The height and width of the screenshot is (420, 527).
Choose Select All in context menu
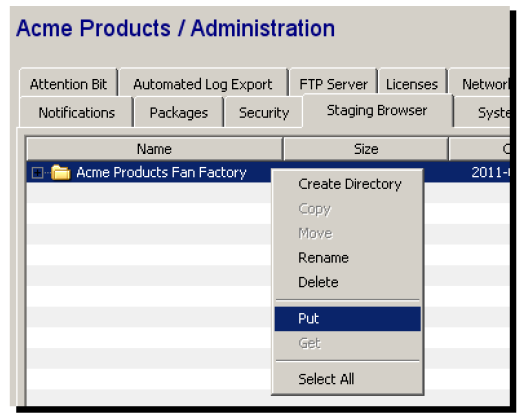348,379
